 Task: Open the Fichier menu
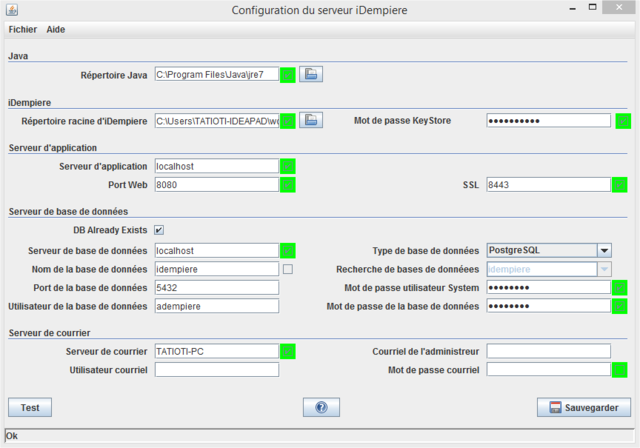(22, 29)
